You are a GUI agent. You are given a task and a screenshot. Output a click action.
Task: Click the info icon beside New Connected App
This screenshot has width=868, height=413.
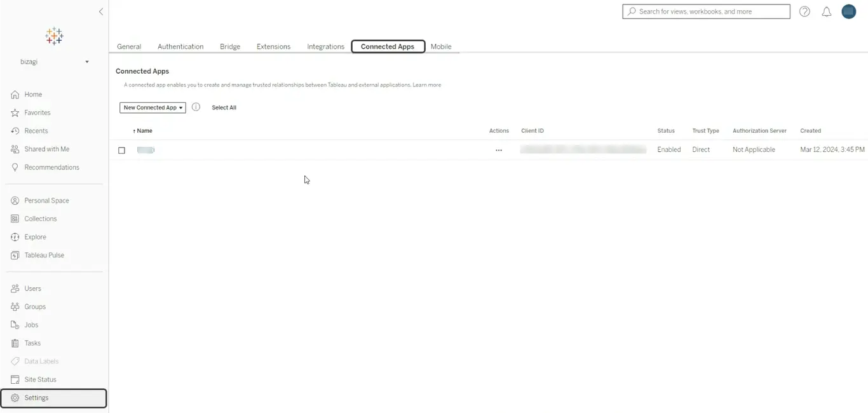196,107
